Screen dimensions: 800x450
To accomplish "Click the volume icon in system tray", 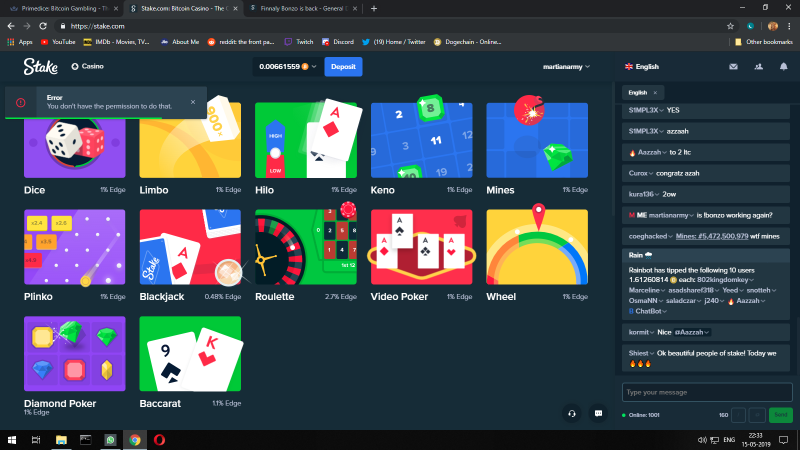I will 702,440.
